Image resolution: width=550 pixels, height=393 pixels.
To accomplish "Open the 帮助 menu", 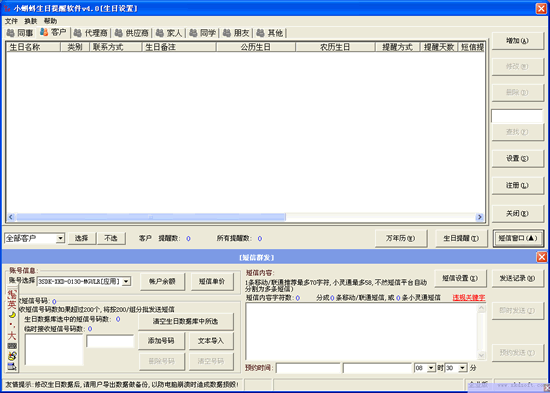I will coord(50,21).
